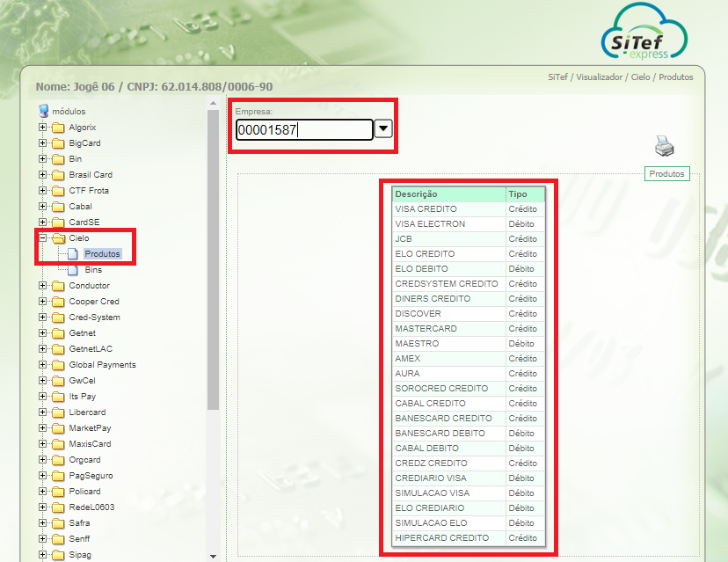
Task: Click the tree scrollbar up arrow
Action: coord(213,103)
